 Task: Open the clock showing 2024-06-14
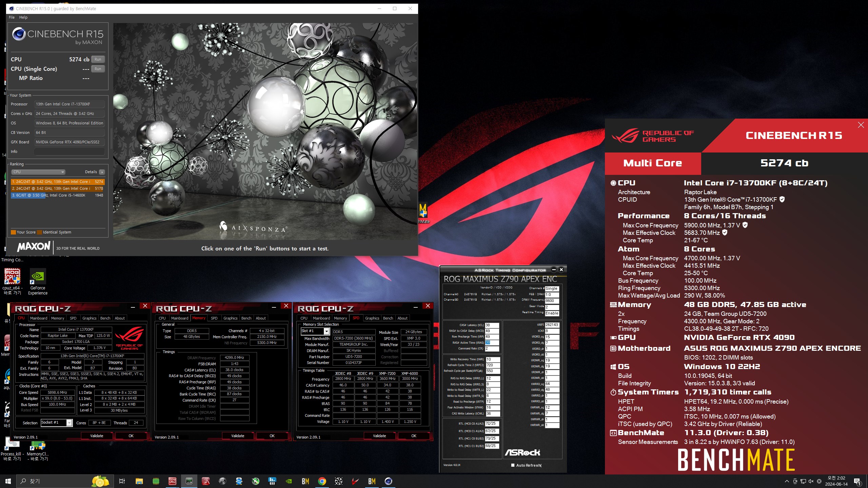tap(836, 481)
